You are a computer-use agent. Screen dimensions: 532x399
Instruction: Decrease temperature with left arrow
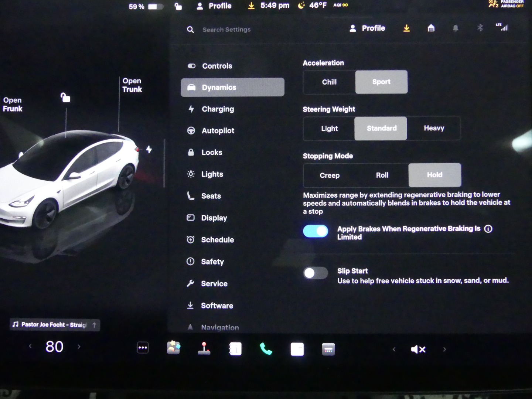[x=30, y=347]
